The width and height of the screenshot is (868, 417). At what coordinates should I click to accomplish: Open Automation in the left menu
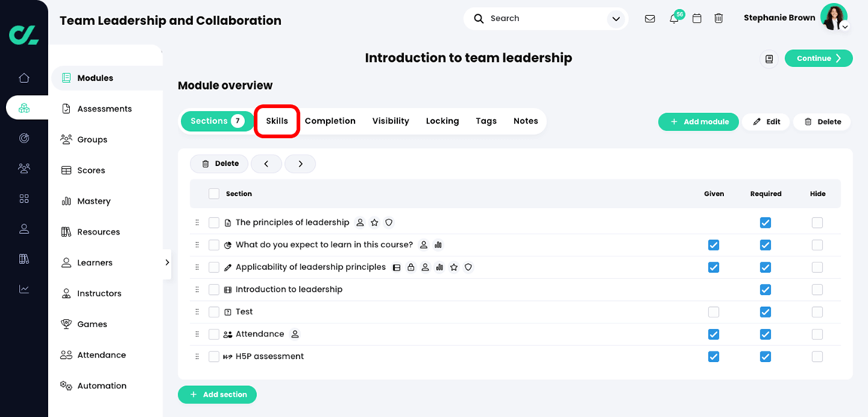click(94, 386)
